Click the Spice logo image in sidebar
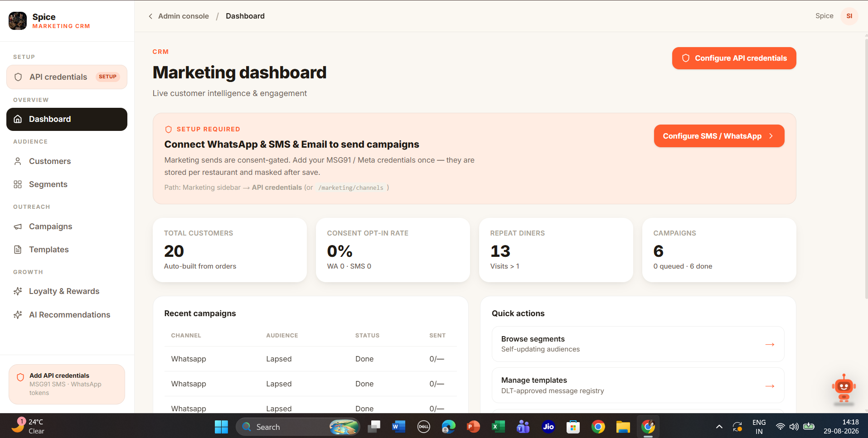Screen dimensions: 868x438 pyautogui.click(x=18, y=21)
